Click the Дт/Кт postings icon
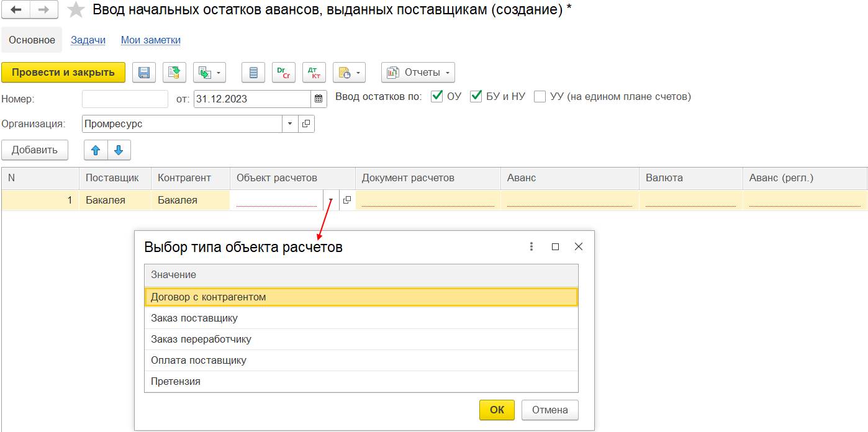This screenshot has width=868, height=432. [314, 73]
